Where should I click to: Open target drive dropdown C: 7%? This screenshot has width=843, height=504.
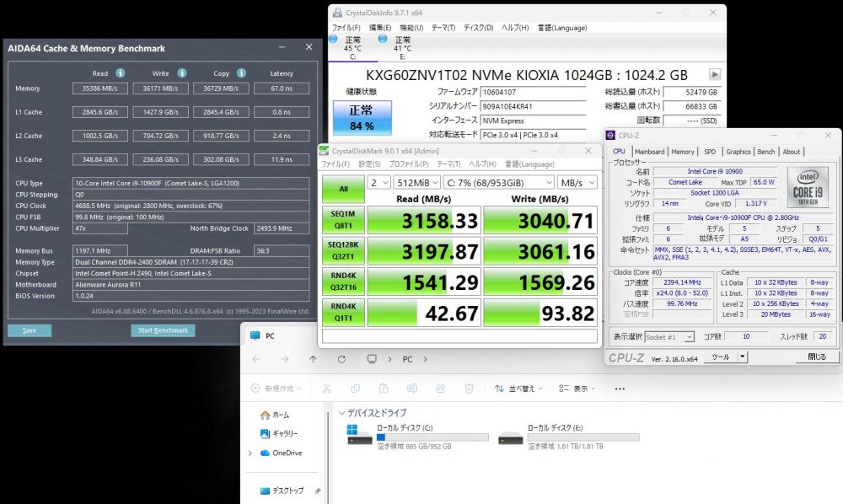click(499, 183)
